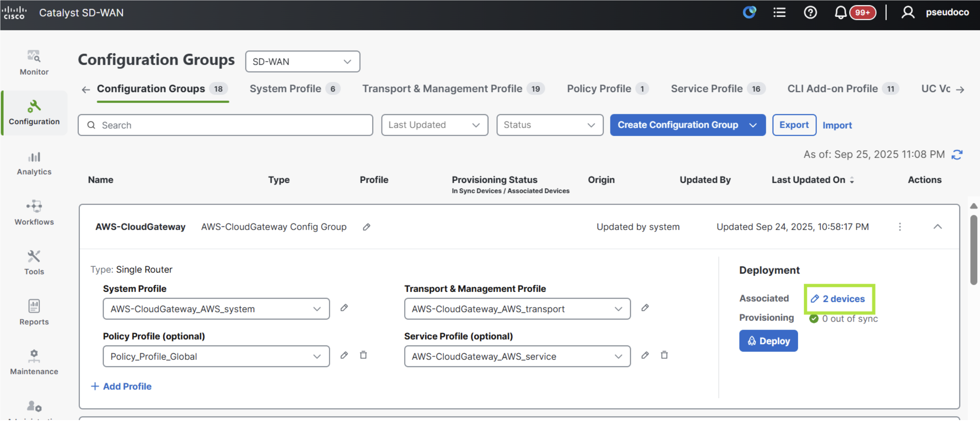Click Add Profile link
Screen dimensions: 980x421
(121, 387)
